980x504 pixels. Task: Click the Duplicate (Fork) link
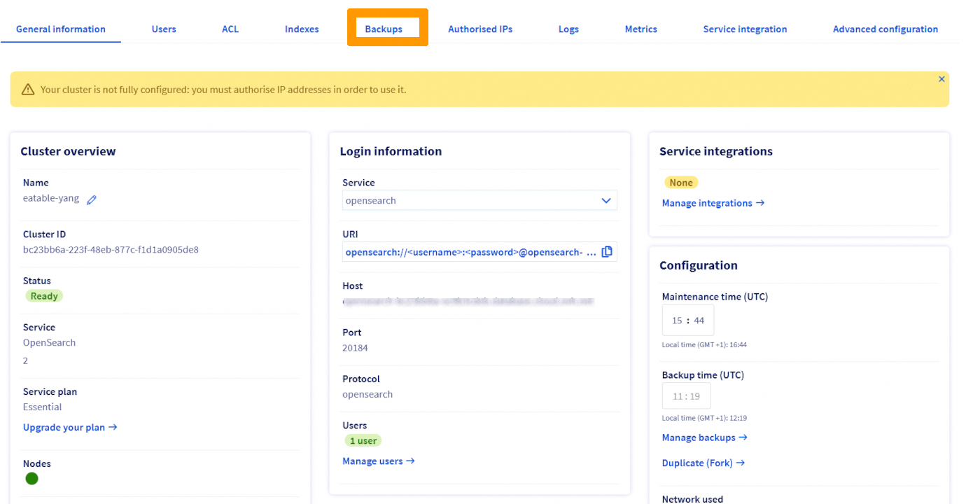703,463
